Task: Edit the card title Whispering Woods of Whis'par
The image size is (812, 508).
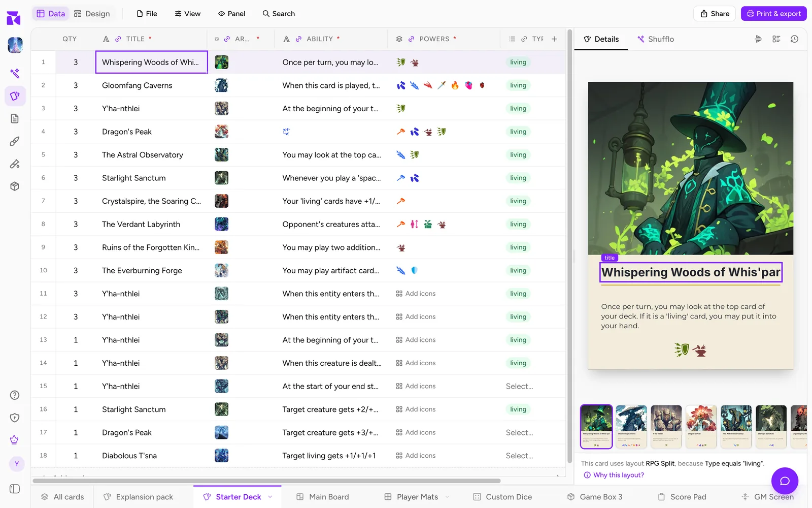Action: coord(691,272)
